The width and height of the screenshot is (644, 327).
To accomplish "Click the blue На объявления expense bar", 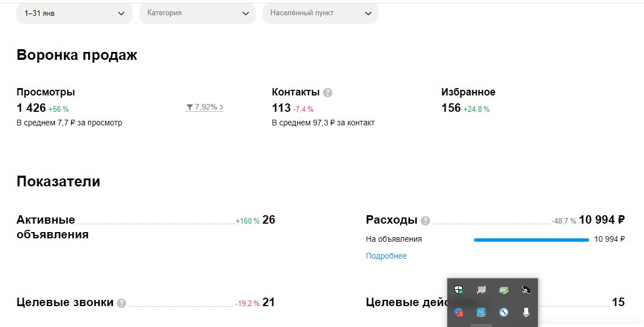I will pos(532,240).
